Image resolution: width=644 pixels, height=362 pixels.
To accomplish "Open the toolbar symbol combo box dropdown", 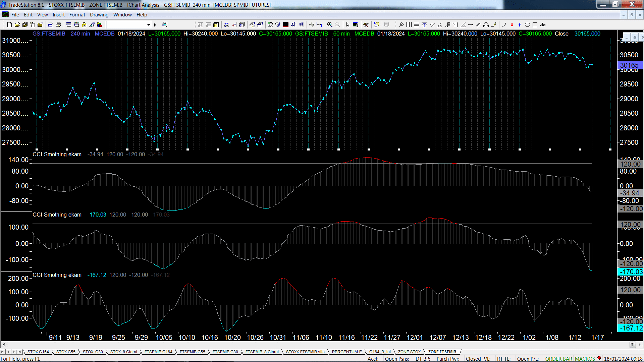I will [149, 25].
